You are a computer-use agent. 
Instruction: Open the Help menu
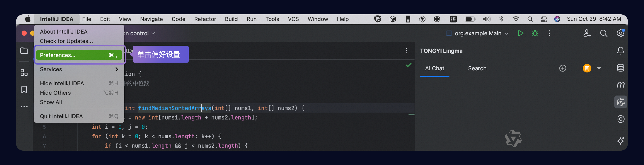pyautogui.click(x=343, y=19)
